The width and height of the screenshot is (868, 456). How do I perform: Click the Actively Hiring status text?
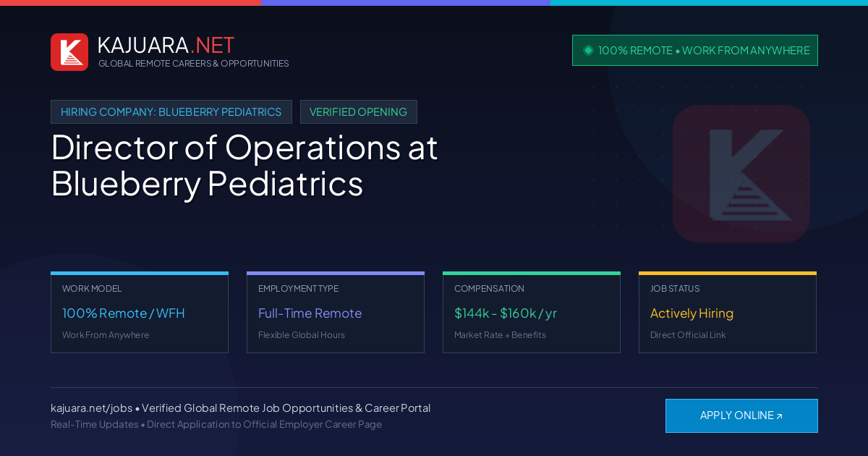692,313
